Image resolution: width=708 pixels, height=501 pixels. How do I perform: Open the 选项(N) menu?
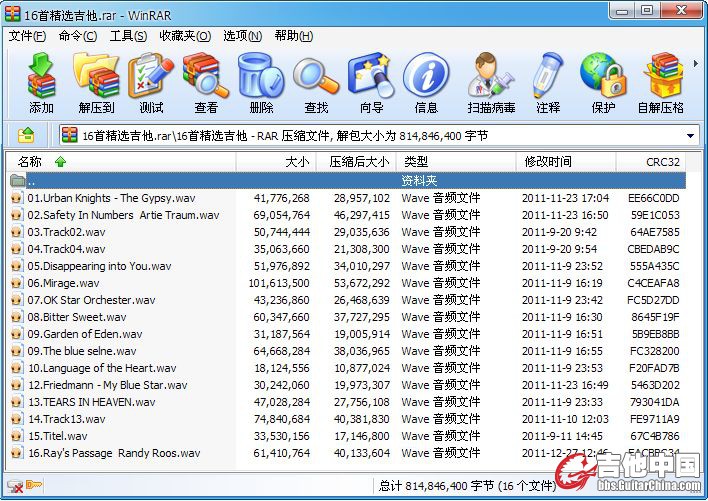(242, 36)
